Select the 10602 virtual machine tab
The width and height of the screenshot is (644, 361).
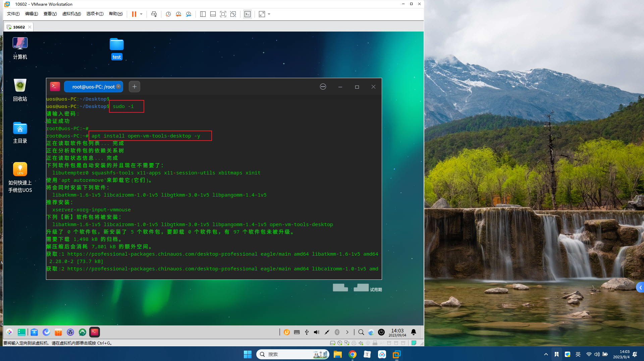[19, 27]
